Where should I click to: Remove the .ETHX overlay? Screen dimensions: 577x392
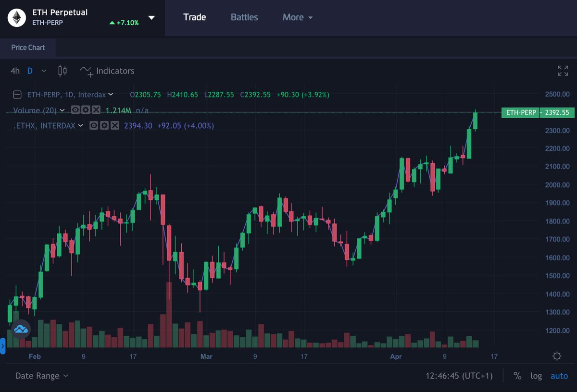(x=115, y=125)
